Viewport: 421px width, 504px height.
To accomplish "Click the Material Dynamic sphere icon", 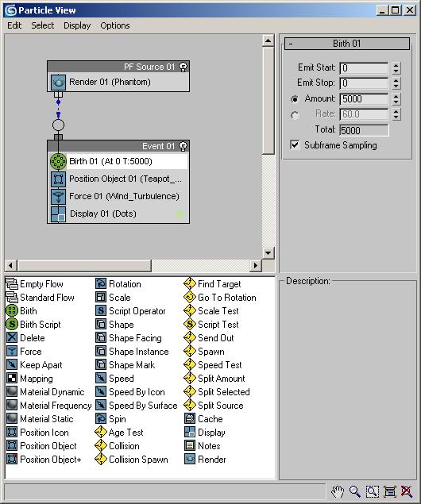I will (12, 392).
